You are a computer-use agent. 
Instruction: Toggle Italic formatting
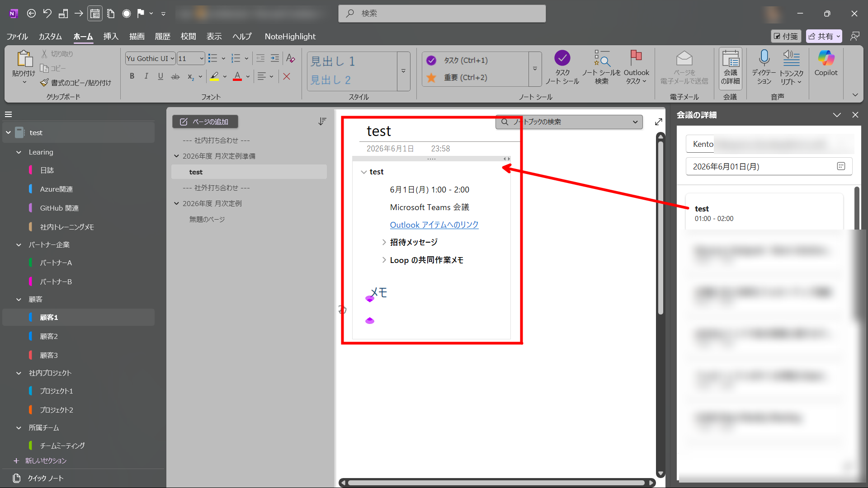146,76
